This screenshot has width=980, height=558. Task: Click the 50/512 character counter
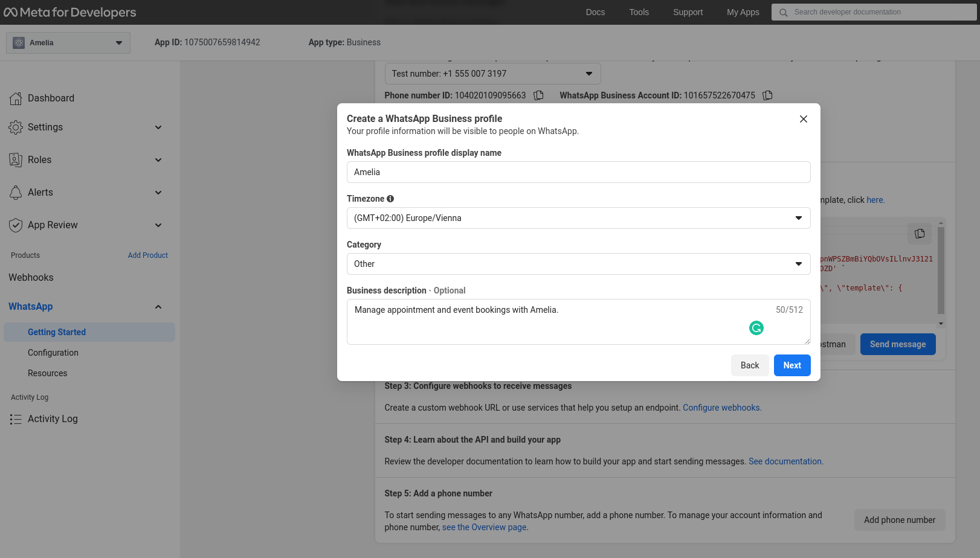(789, 310)
